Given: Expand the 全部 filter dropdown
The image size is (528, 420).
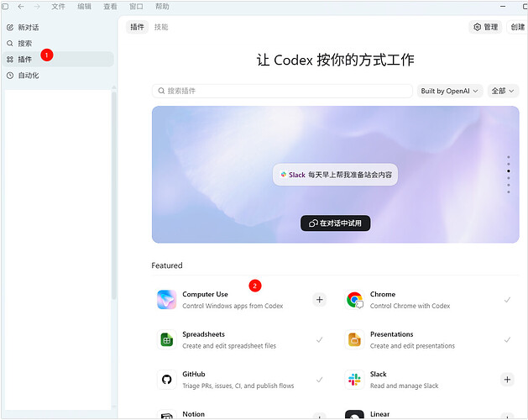Looking at the screenshot, I should [503, 91].
